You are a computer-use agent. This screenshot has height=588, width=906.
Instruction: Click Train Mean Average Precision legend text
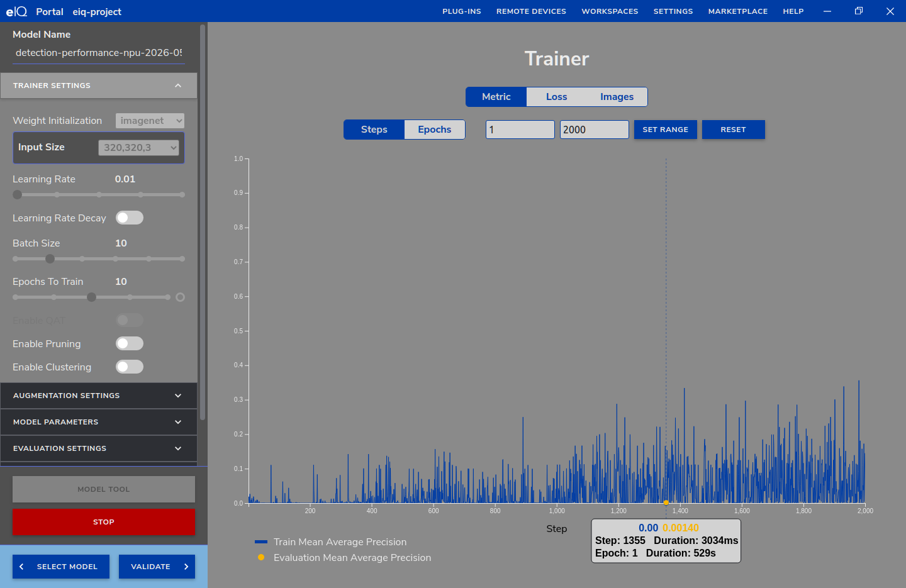(x=340, y=542)
